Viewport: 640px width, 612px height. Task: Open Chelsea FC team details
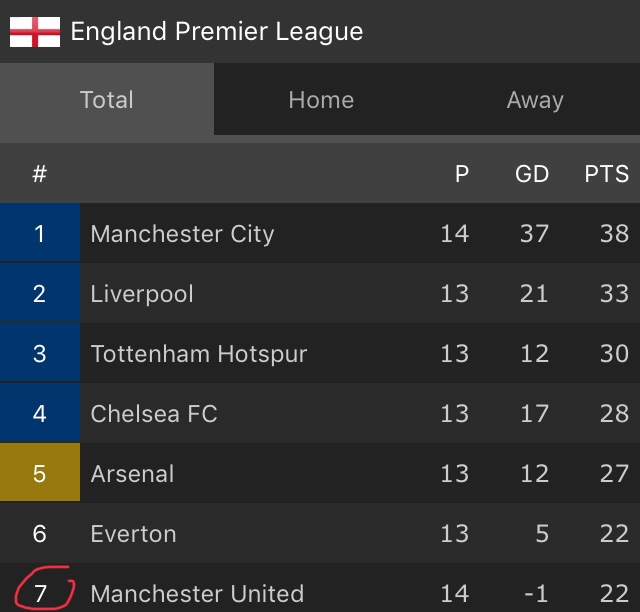pyautogui.click(x=154, y=414)
